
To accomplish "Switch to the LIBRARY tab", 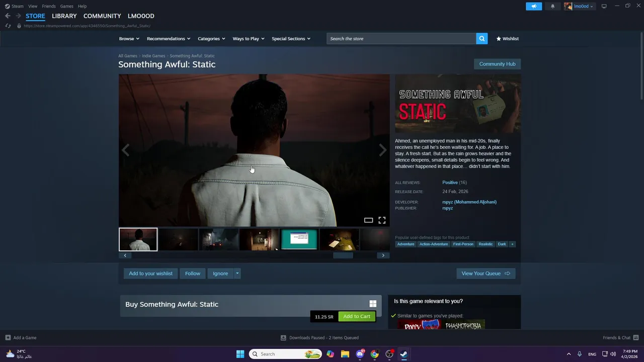I will (x=64, y=16).
